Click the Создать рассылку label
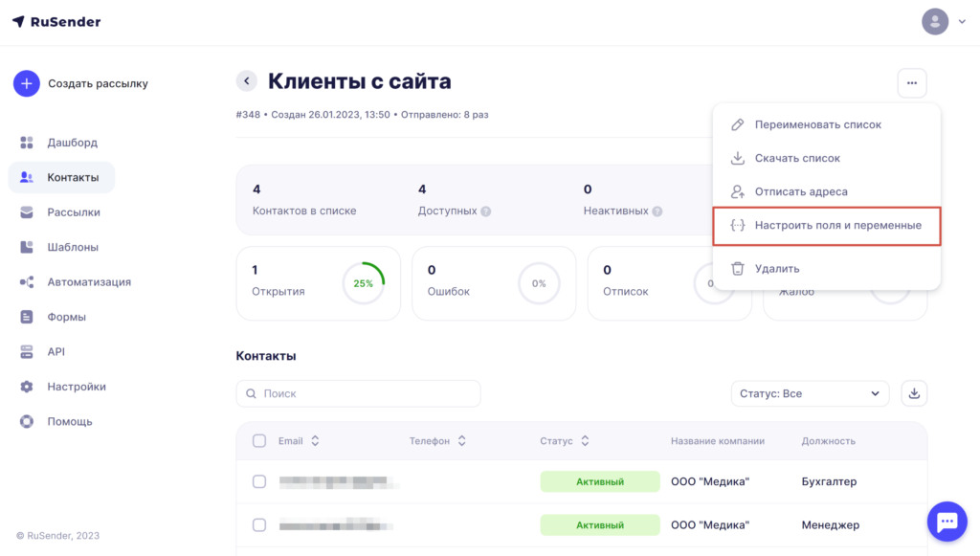The width and height of the screenshot is (980, 556). [x=99, y=83]
